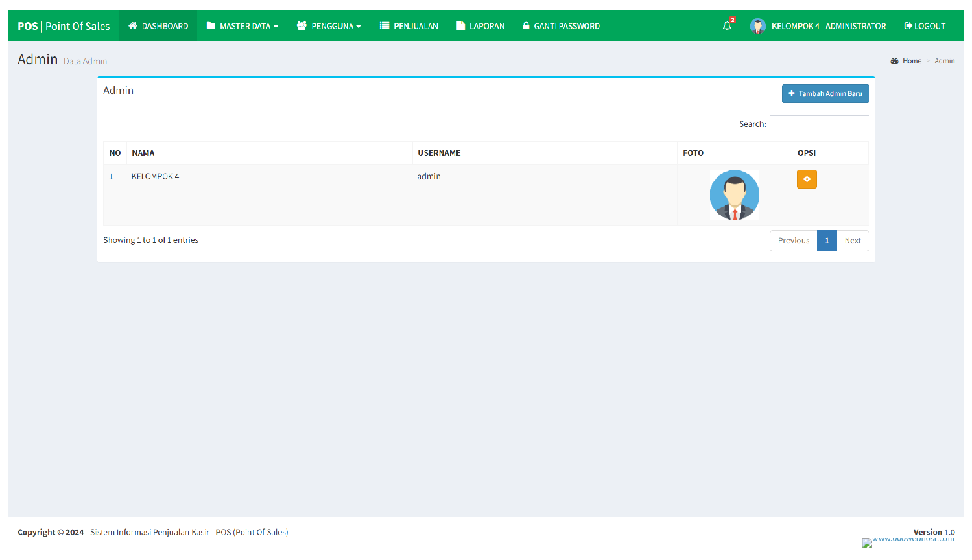Click the Laporan document icon
The height and width of the screenshot is (560, 972).
(x=460, y=25)
